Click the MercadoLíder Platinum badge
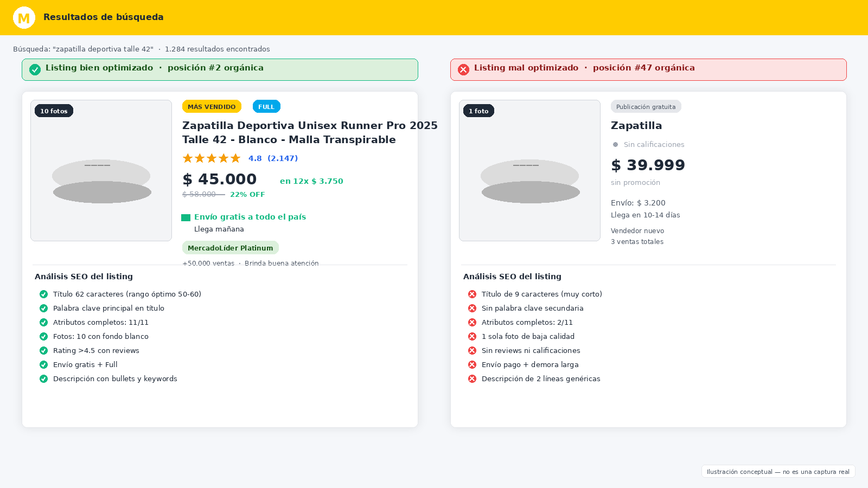 point(231,248)
